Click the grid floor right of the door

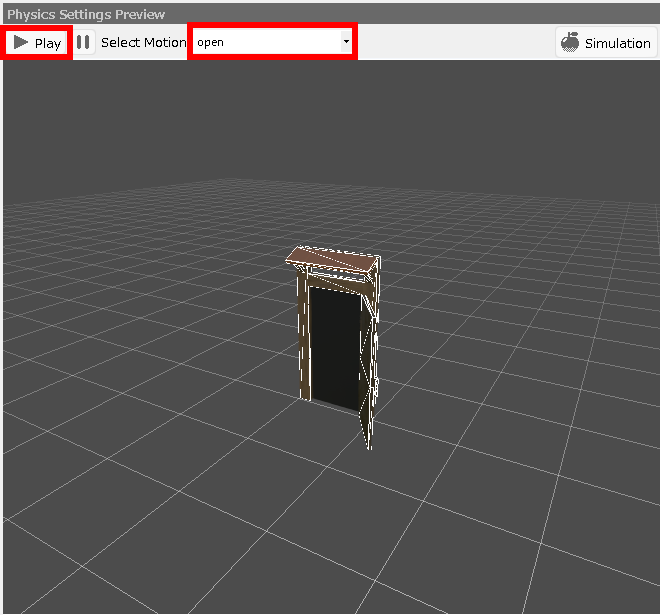[520, 350]
